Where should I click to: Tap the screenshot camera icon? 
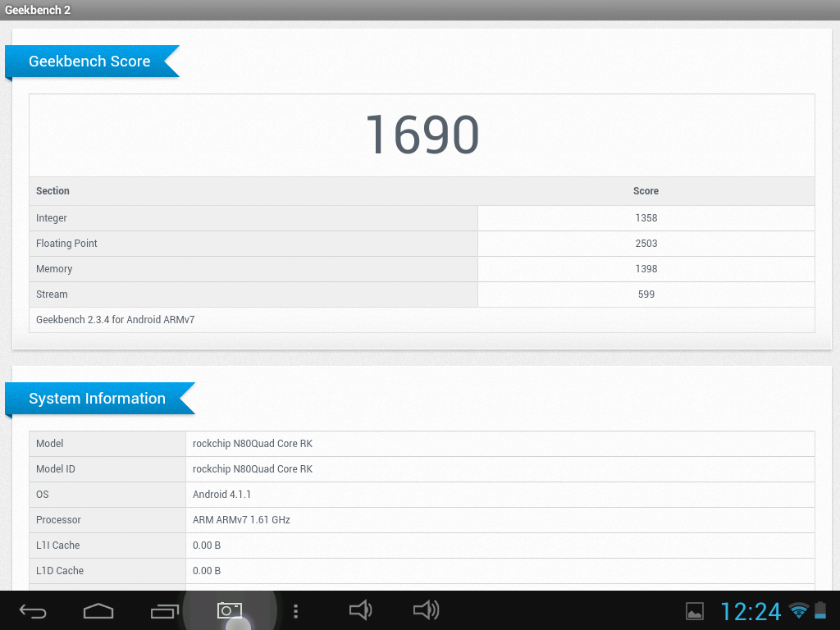tap(230, 610)
